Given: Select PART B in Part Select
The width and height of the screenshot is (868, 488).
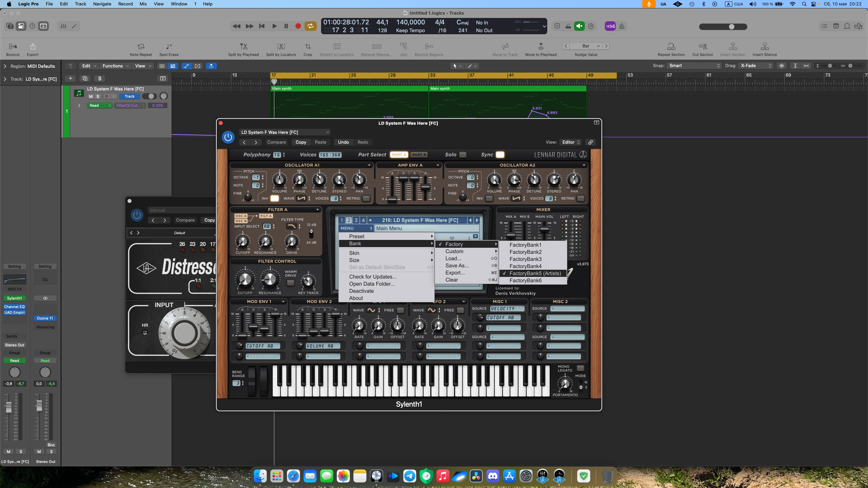Looking at the screenshot, I should point(419,155).
